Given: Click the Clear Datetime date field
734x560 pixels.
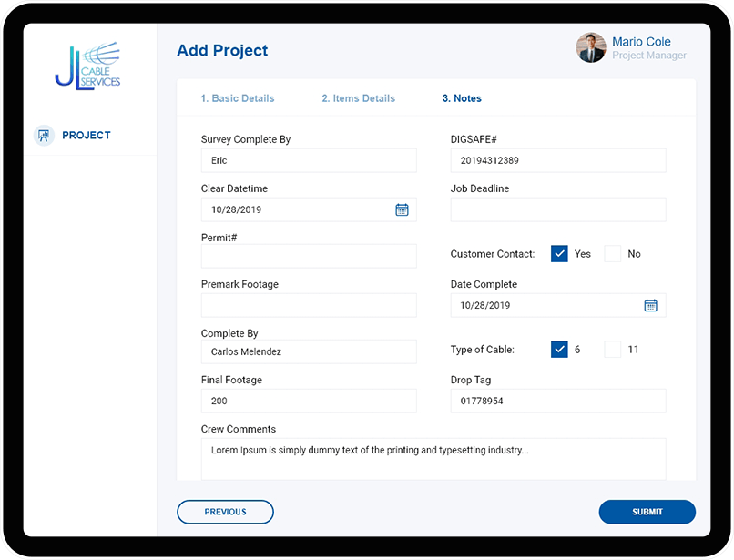Looking at the screenshot, I should (309, 209).
